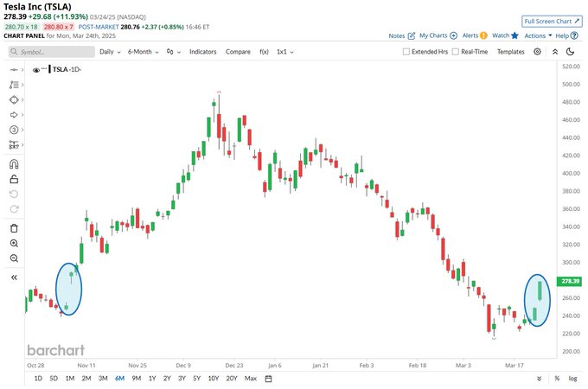Enable the Real-Time checkbox

tap(455, 52)
